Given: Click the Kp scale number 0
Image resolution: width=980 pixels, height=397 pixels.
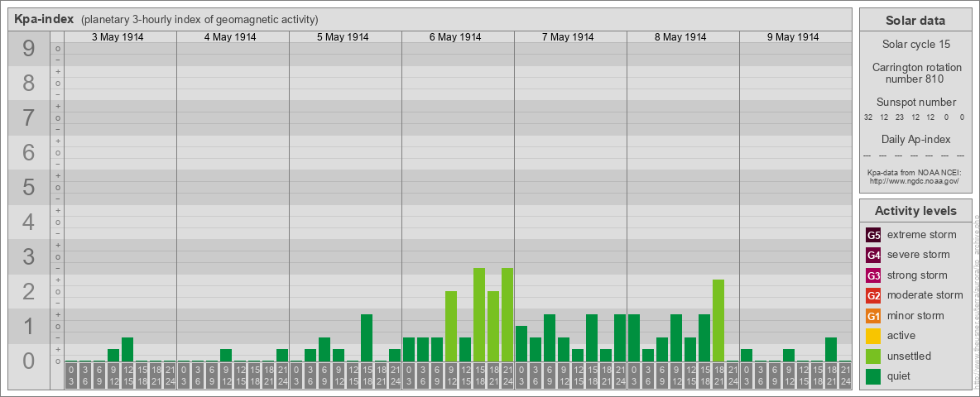Looking at the screenshot, I should (x=29, y=361).
